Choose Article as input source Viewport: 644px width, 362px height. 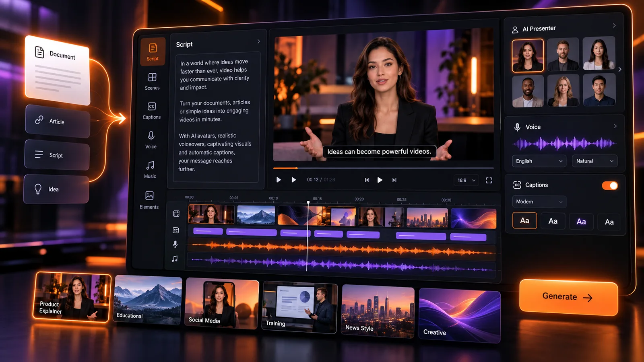click(58, 121)
